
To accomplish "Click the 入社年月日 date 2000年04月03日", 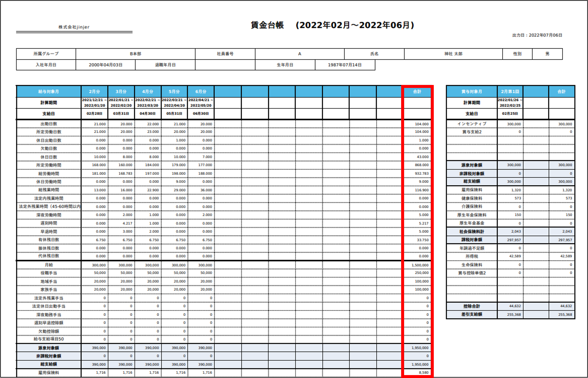I will click(x=105, y=65).
